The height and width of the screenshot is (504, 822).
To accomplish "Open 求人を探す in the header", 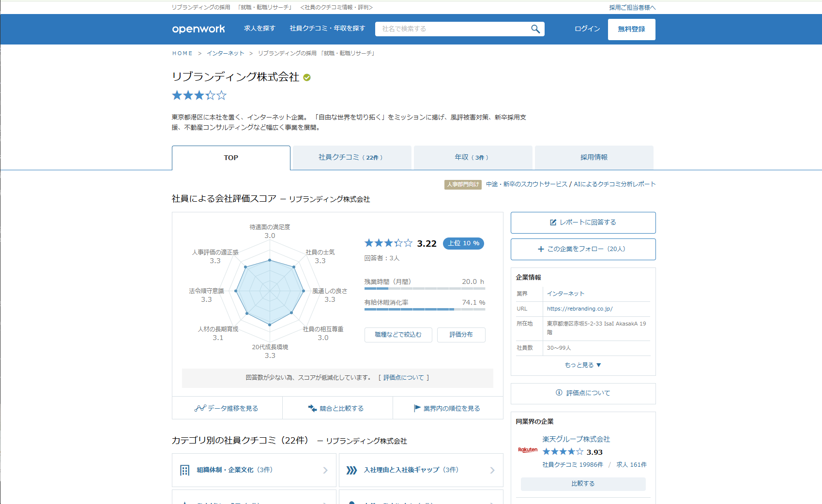I will pyautogui.click(x=259, y=29).
